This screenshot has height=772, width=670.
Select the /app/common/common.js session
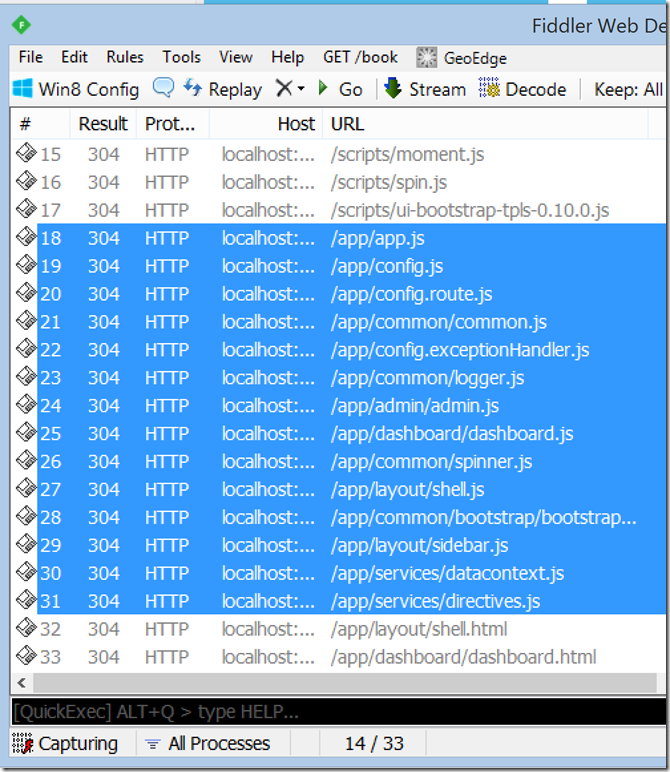click(x=339, y=322)
